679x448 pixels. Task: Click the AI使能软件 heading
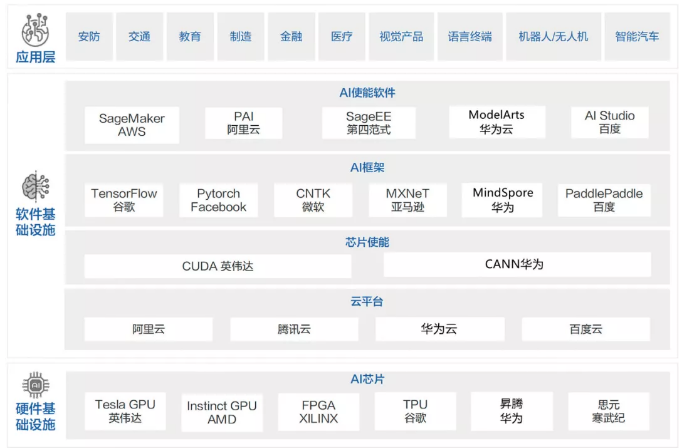[x=367, y=92]
